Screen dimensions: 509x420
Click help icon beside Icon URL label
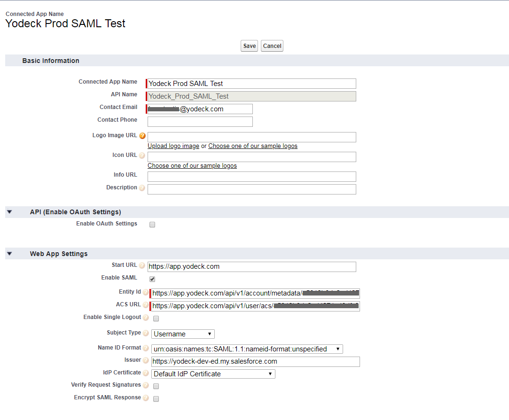(x=142, y=156)
